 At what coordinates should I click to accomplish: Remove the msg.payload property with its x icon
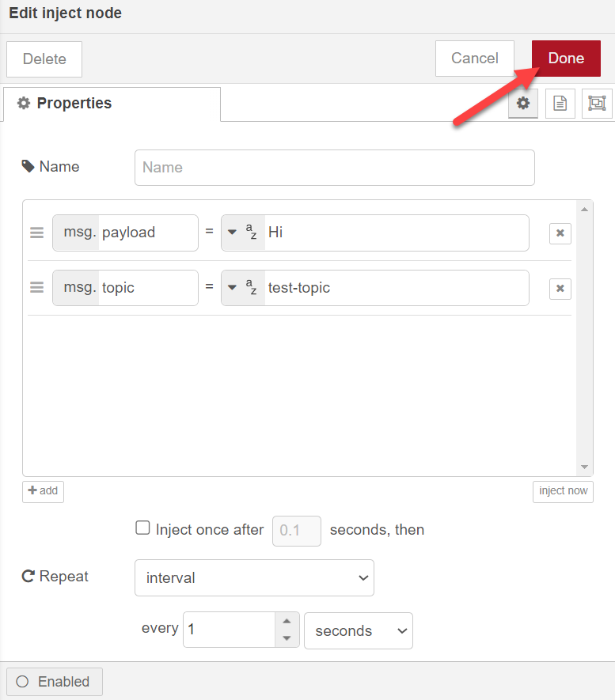(560, 233)
